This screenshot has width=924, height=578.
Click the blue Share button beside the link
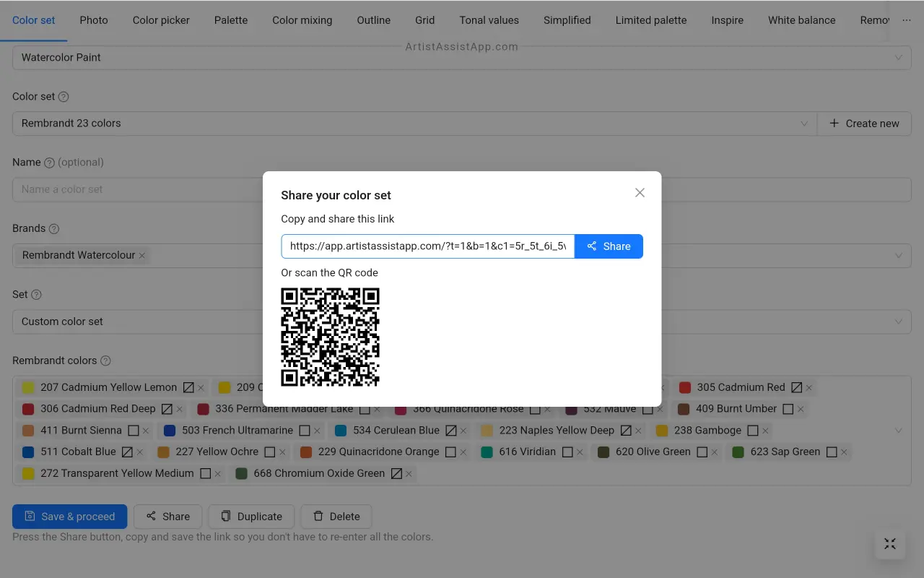609,246
